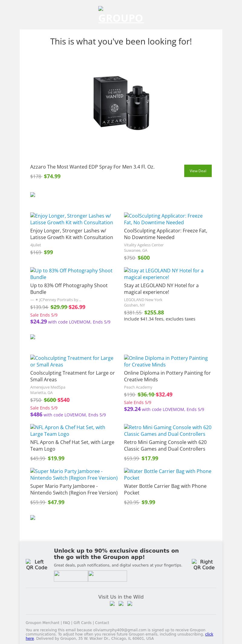Click the Right QR Code image
The image size is (242, 644).
click(x=204, y=565)
